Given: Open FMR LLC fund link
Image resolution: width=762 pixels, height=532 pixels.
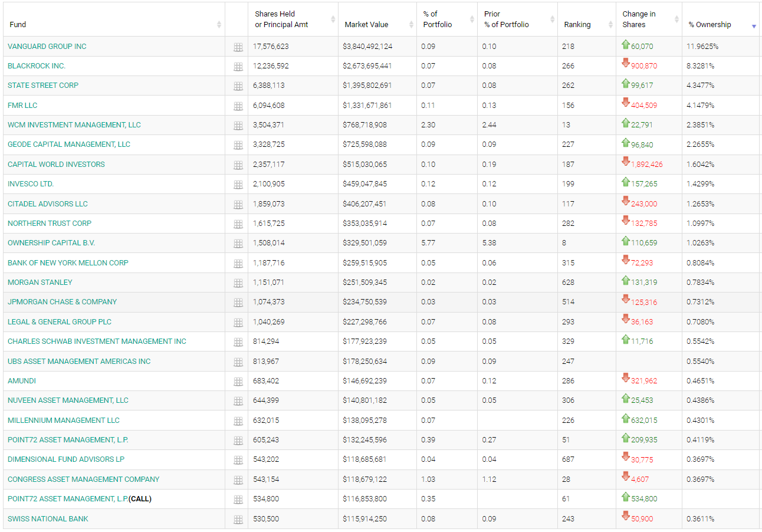Looking at the screenshot, I should 22,106.
